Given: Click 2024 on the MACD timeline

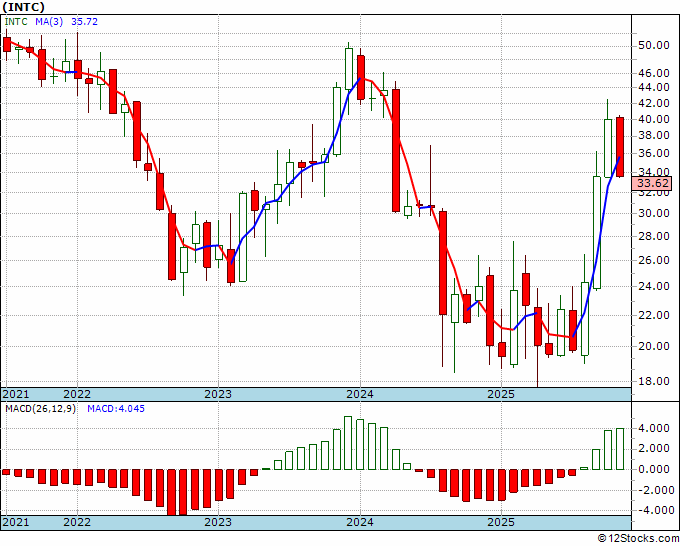Looking at the screenshot, I should [360, 522].
